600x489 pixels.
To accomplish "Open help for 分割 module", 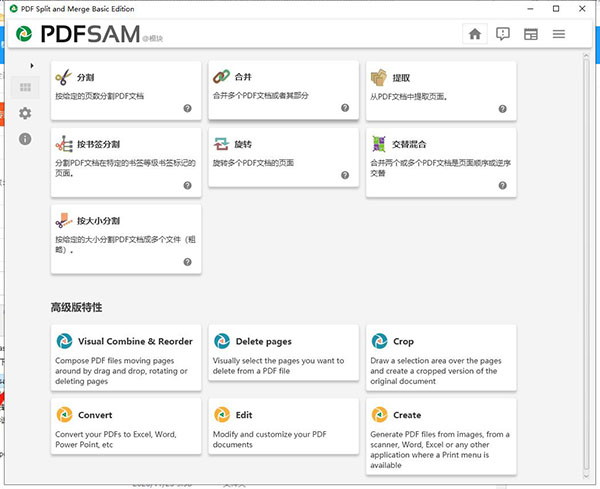I will 188,108.
